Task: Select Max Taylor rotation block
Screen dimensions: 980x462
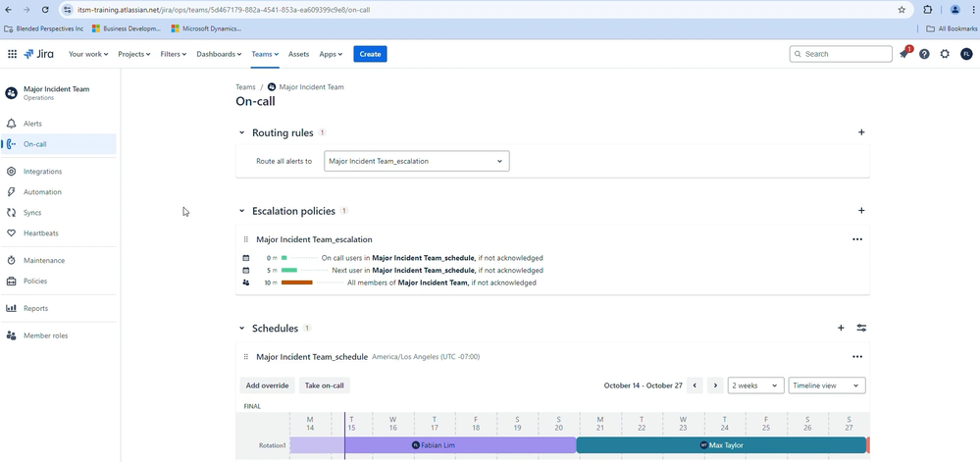Action: click(x=721, y=445)
